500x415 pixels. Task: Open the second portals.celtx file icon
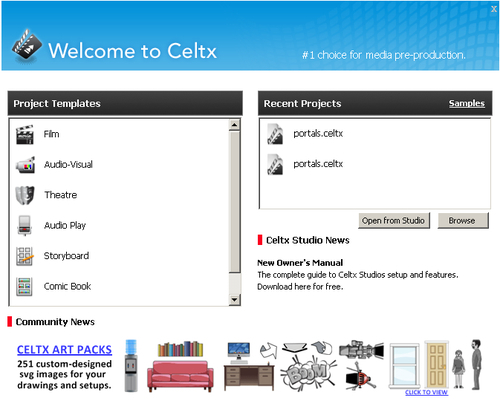click(x=275, y=164)
